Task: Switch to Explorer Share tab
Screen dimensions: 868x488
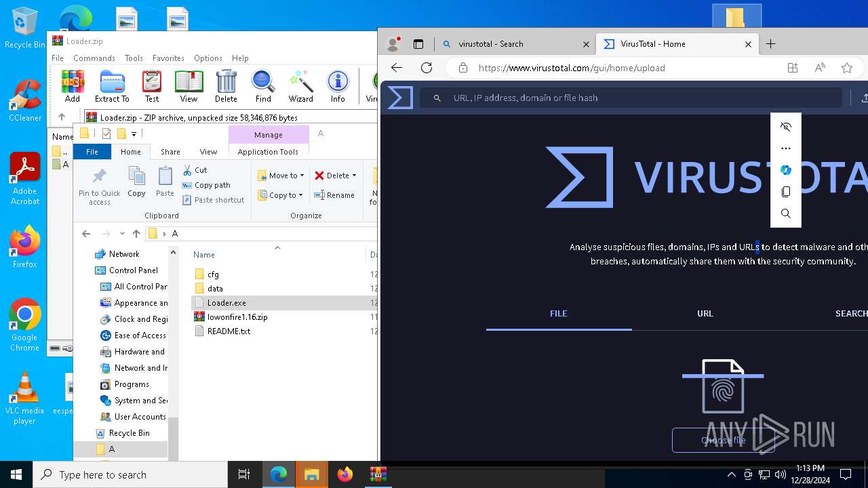Action: [x=170, y=152]
